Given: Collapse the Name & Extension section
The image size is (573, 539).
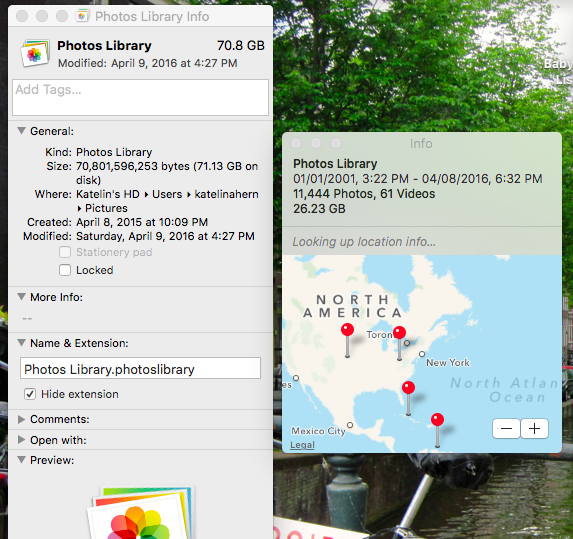Looking at the screenshot, I should (x=22, y=343).
